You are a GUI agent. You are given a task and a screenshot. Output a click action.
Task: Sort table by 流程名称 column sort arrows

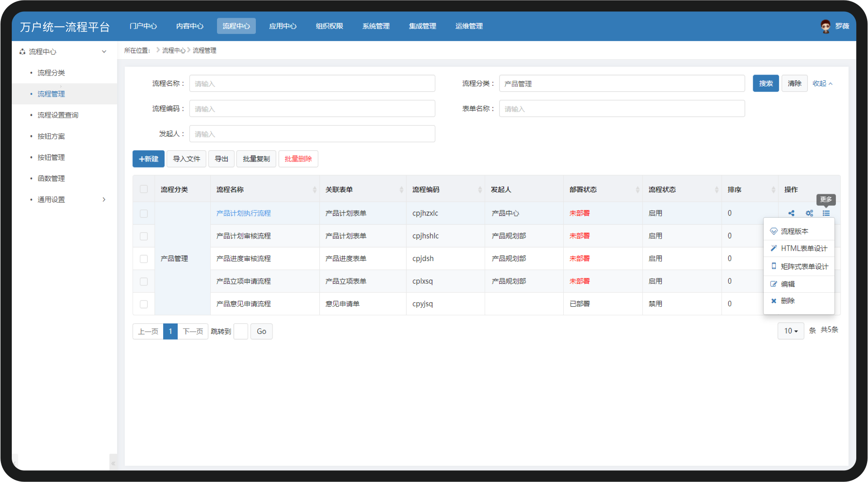tap(314, 190)
